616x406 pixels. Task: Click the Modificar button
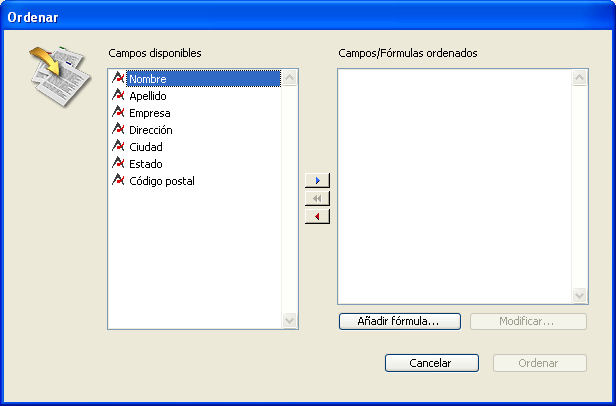click(x=528, y=321)
